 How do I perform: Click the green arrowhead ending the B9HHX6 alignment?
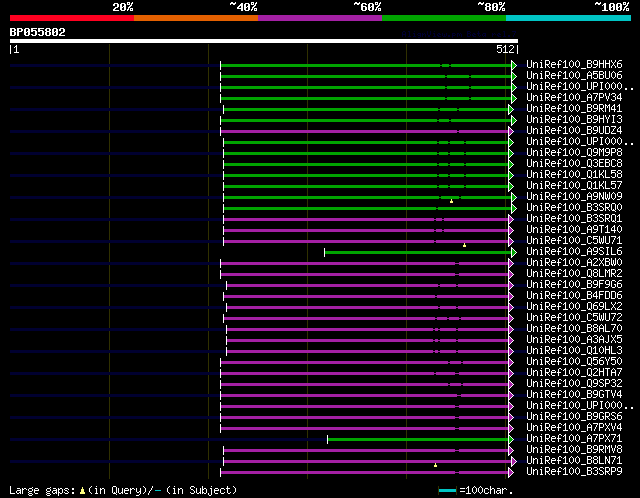tap(514, 65)
